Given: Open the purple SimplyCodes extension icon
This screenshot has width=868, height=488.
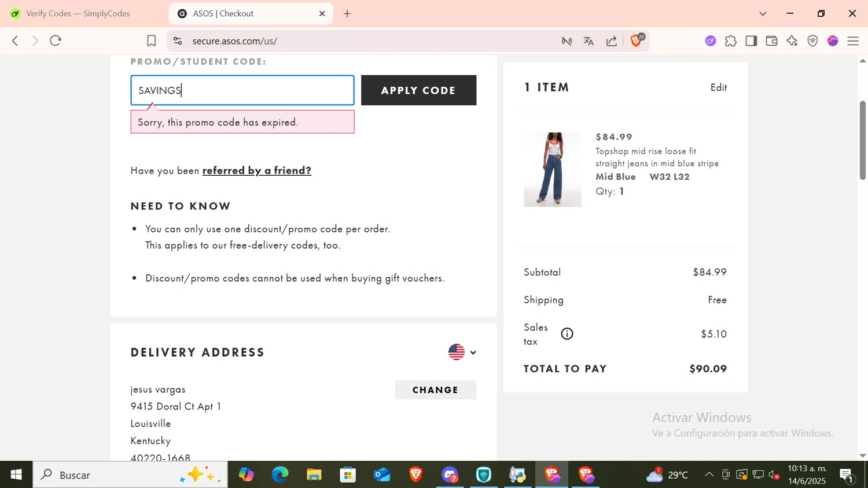Looking at the screenshot, I should pyautogui.click(x=711, y=40).
